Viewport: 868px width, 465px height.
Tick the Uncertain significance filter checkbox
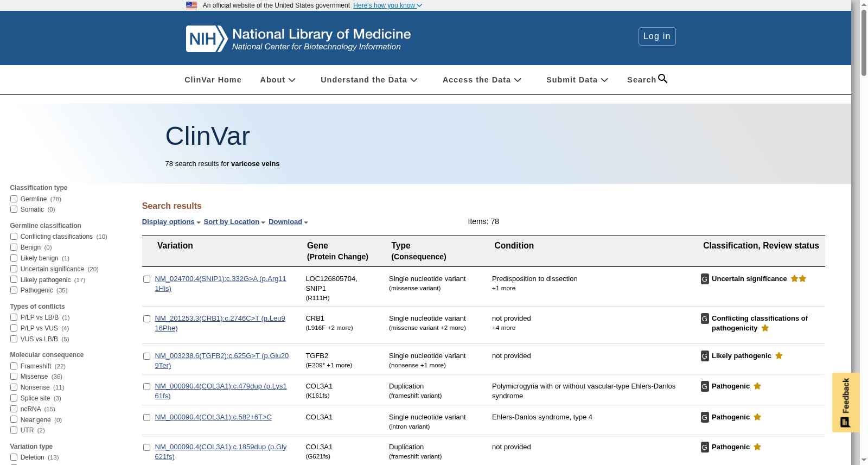pyautogui.click(x=14, y=269)
